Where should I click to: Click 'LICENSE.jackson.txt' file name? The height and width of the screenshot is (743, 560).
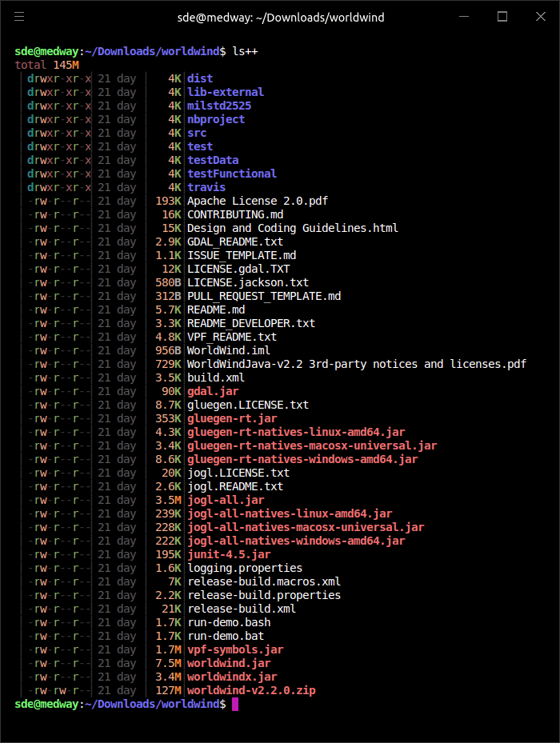pos(248,282)
